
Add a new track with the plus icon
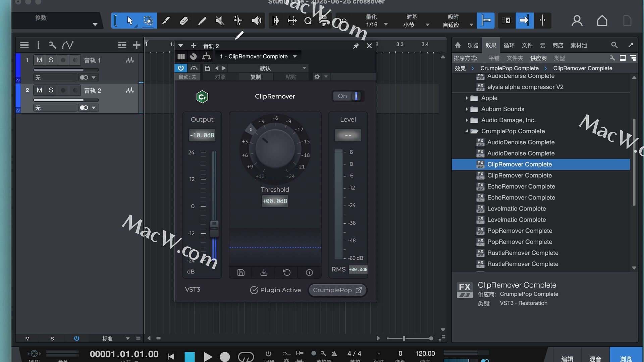coord(136,45)
